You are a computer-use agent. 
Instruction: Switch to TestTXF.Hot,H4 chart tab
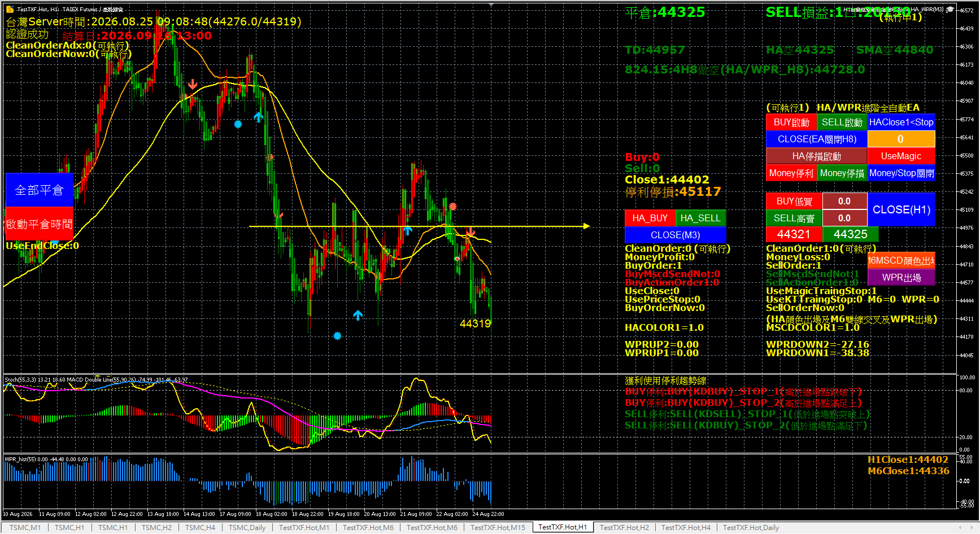point(686,528)
